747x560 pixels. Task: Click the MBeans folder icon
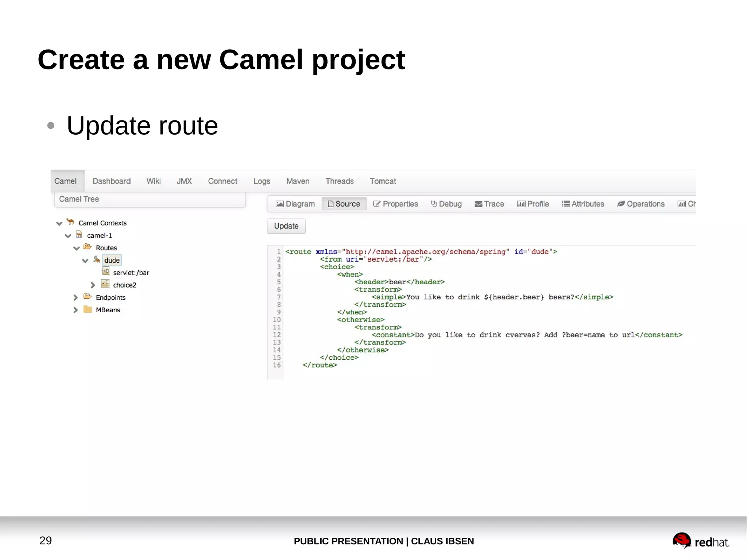pos(88,309)
